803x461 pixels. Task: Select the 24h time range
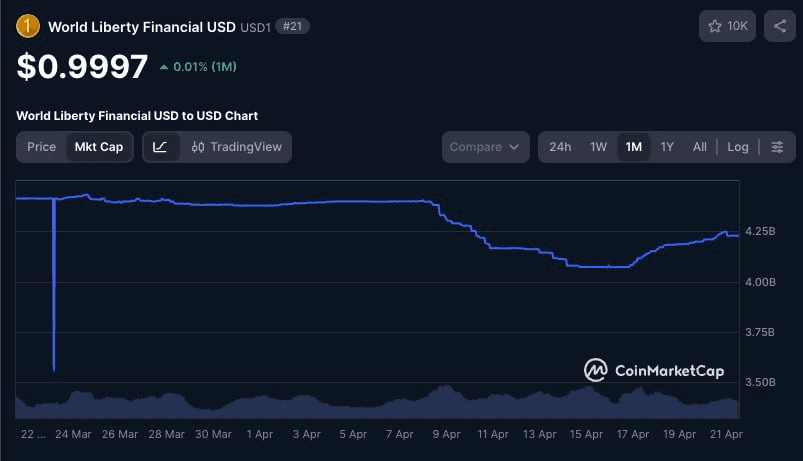pos(560,147)
